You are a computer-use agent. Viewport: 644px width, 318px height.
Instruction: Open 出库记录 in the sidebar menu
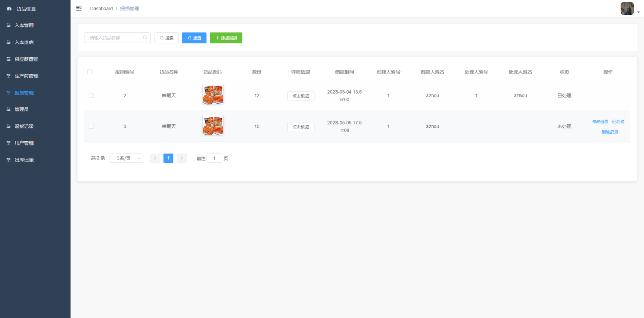(24, 160)
